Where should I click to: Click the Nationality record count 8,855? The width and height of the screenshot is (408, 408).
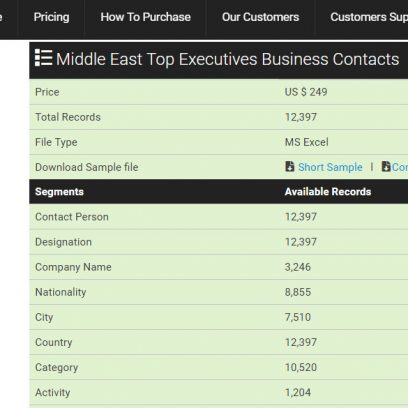pyautogui.click(x=298, y=292)
